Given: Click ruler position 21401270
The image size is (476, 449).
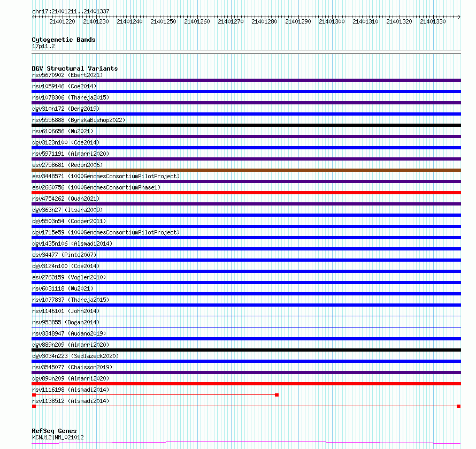Looking at the screenshot, I should [x=231, y=21].
